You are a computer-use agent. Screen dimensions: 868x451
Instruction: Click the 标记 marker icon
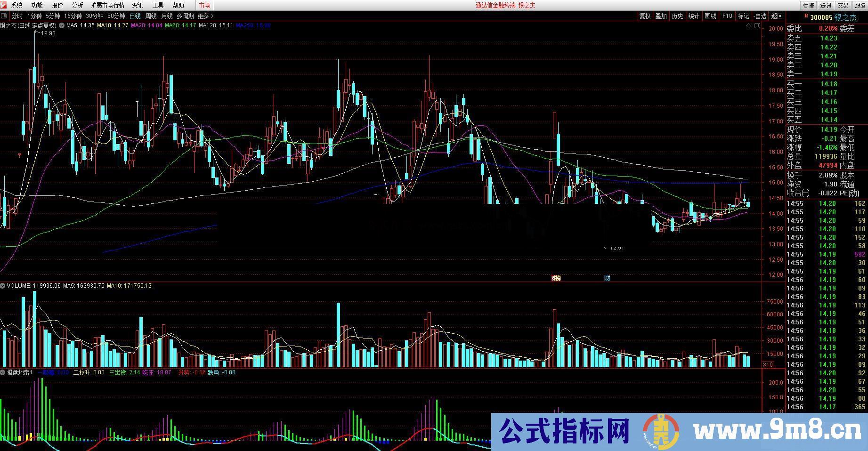(743, 16)
